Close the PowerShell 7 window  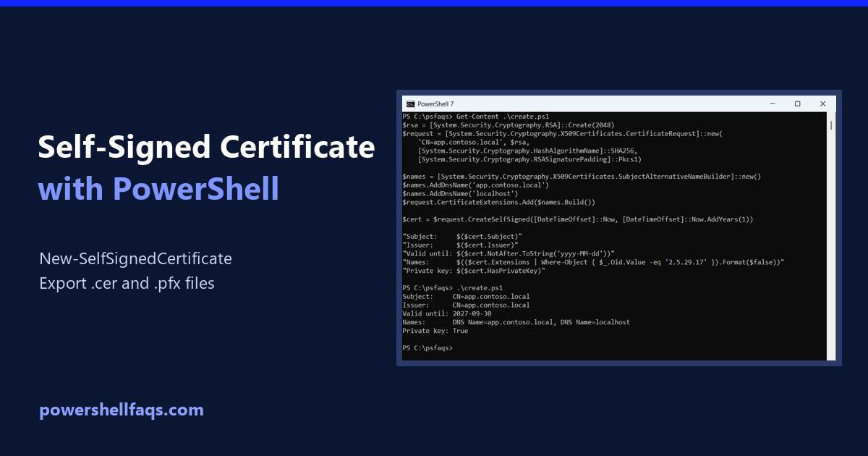pos(822,104)
